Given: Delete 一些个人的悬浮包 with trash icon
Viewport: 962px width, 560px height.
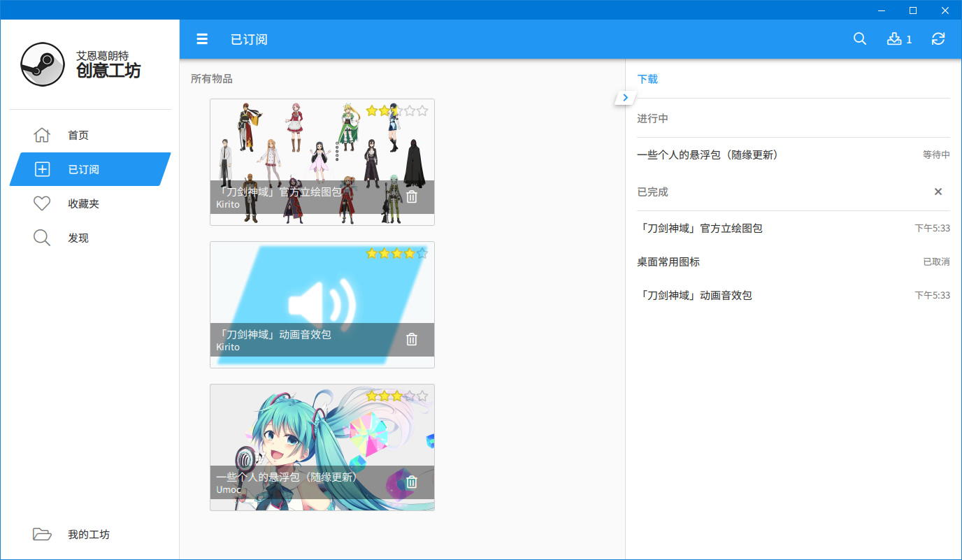Looking at the screenshot, I should click(412, 482).
